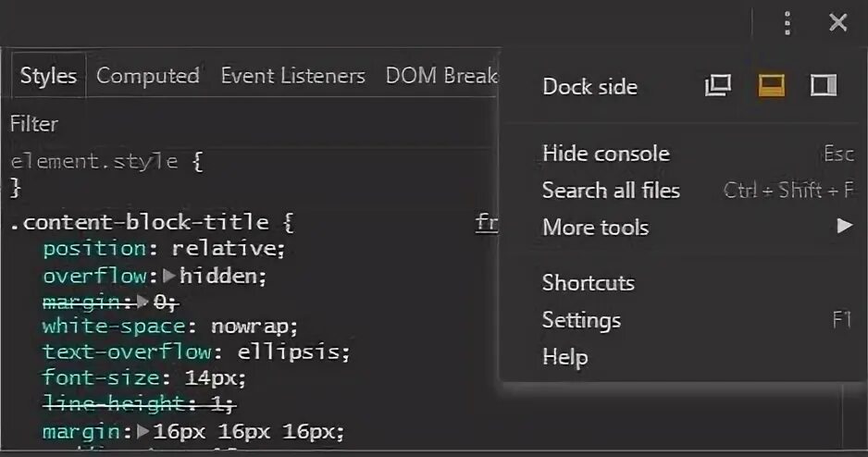Close DevTools with the X icon

838,23
